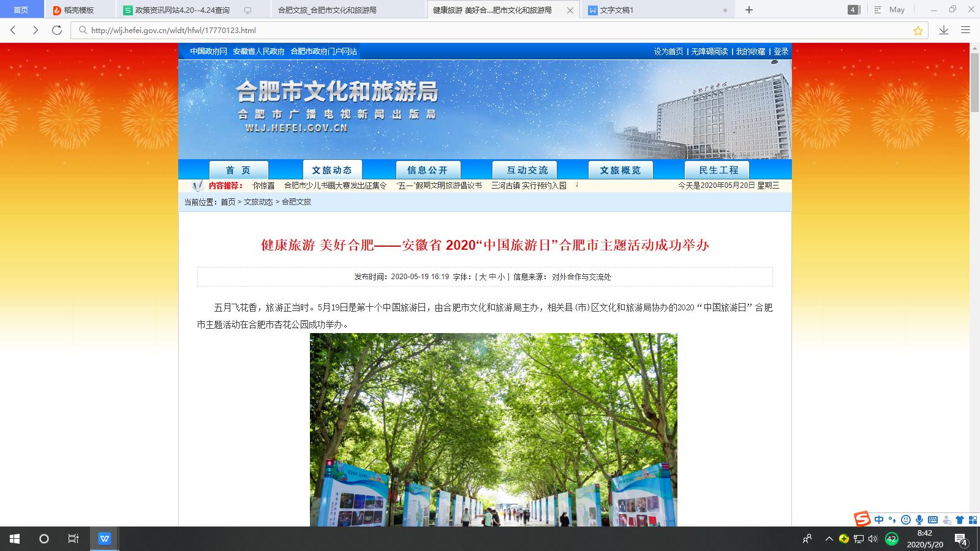This screenshot has height=551, width=980.
Task: Open the browser hamburger menu
Action: [966, 30]
